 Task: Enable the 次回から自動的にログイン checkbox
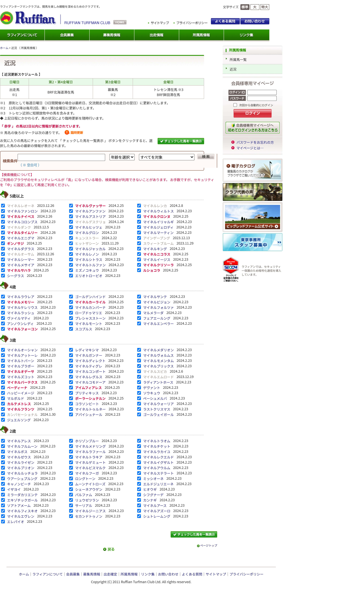click(x=235, y=105)
